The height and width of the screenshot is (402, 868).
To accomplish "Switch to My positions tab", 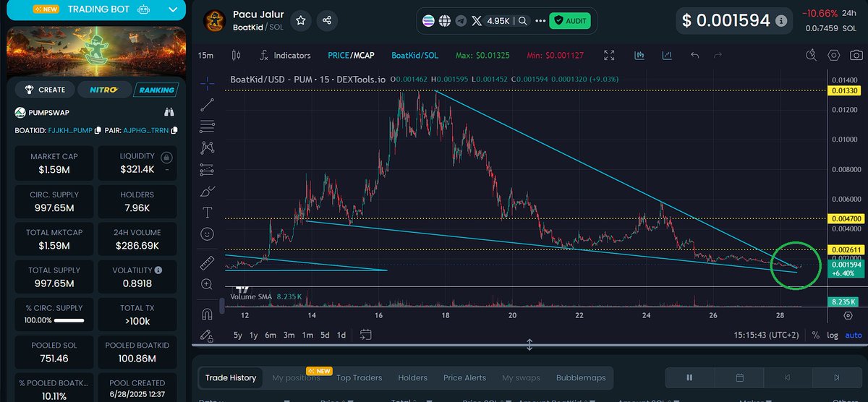I will 296,377.
